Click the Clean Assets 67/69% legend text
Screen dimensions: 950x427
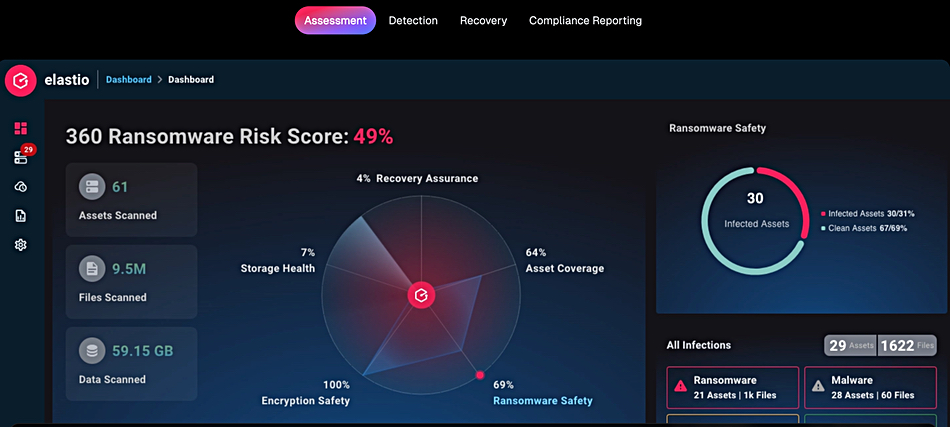[868, 228]
